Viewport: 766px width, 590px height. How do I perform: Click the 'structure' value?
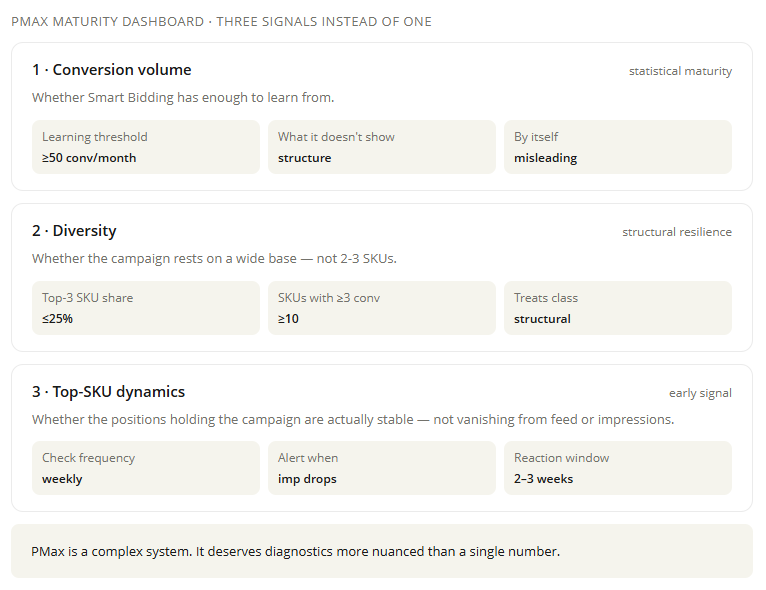coord(304,158)
